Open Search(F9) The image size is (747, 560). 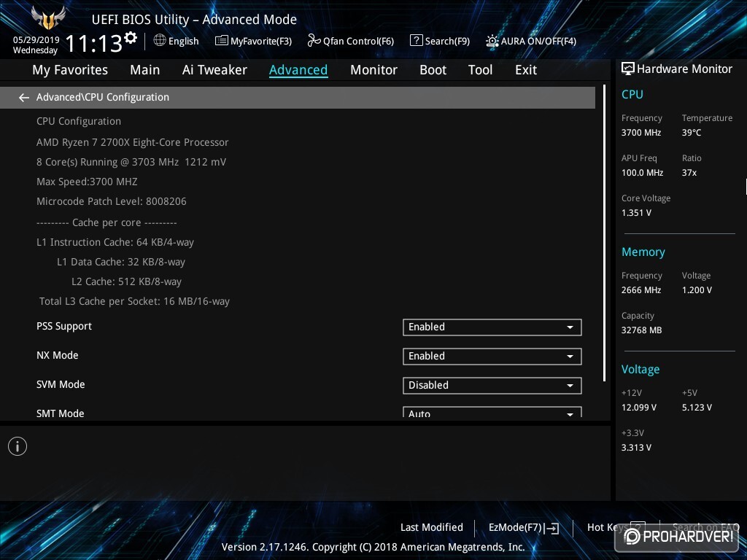pos(440,41)
